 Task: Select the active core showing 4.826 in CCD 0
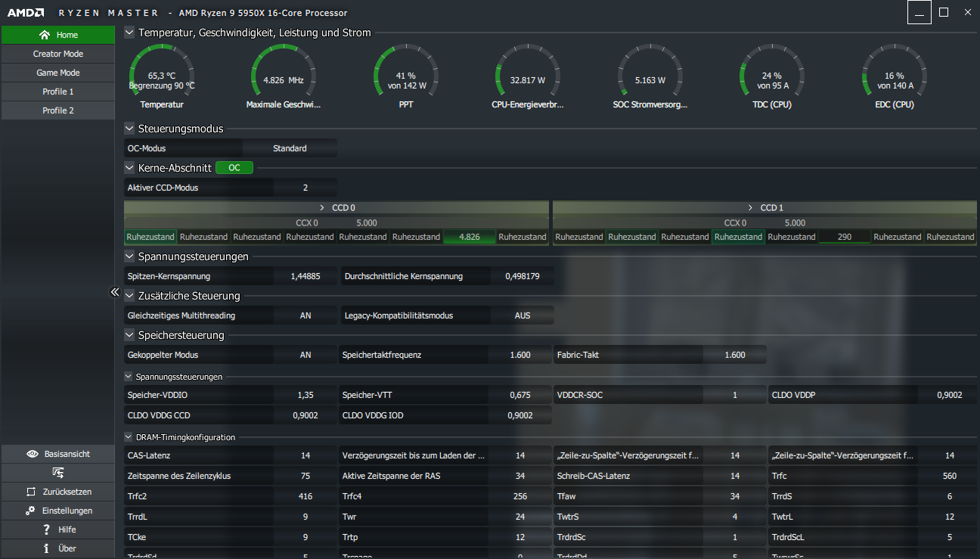pyautogui.click(x=470, y=237)
